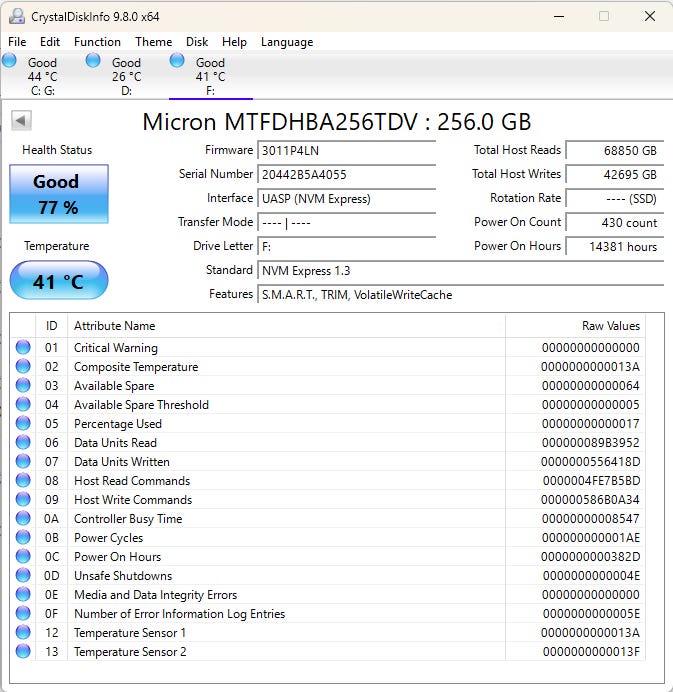Click the Raw Values column header
This screenshot has width=673, height=692.
coord(610,326)
